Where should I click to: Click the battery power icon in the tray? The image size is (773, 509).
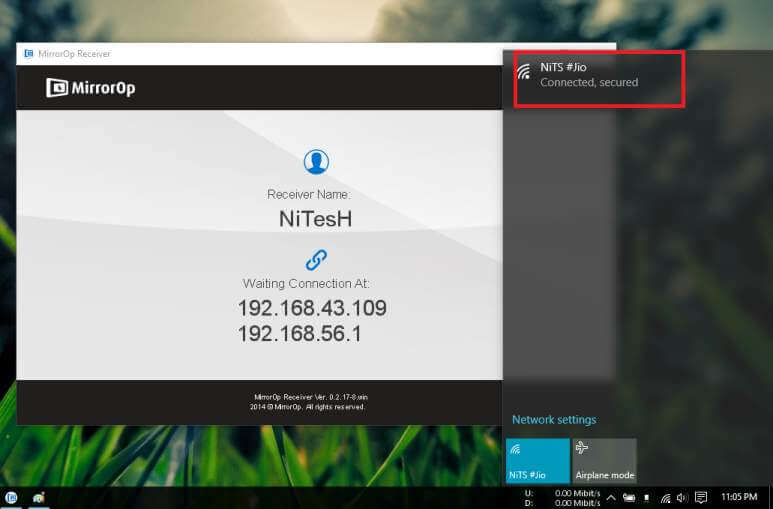(x=629, y=498)
